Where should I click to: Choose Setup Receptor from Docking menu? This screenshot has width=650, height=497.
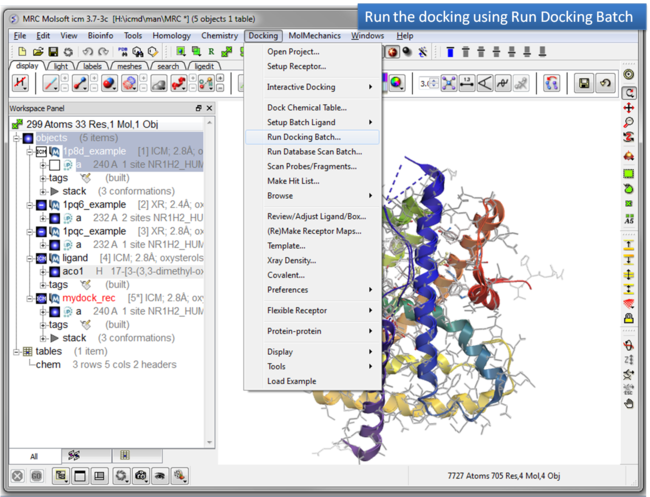pyautogui.click(x=298, y=66)
